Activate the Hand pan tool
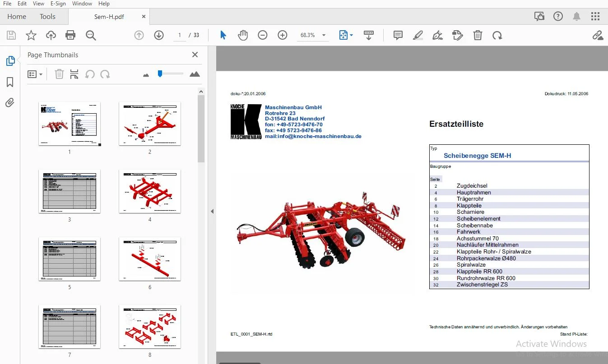This screenshot has height=364, width=608. coord(243,35)
